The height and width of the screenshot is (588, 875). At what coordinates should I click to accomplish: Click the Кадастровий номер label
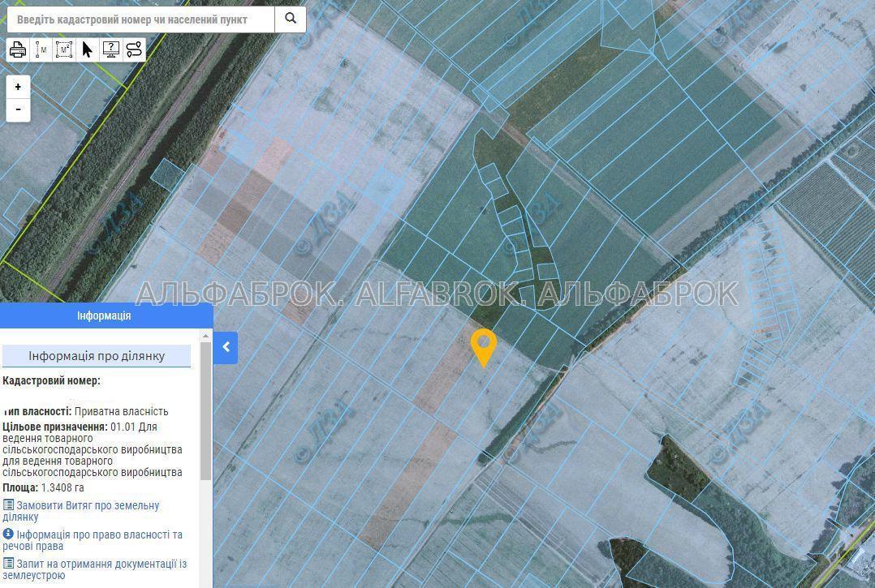51,380
